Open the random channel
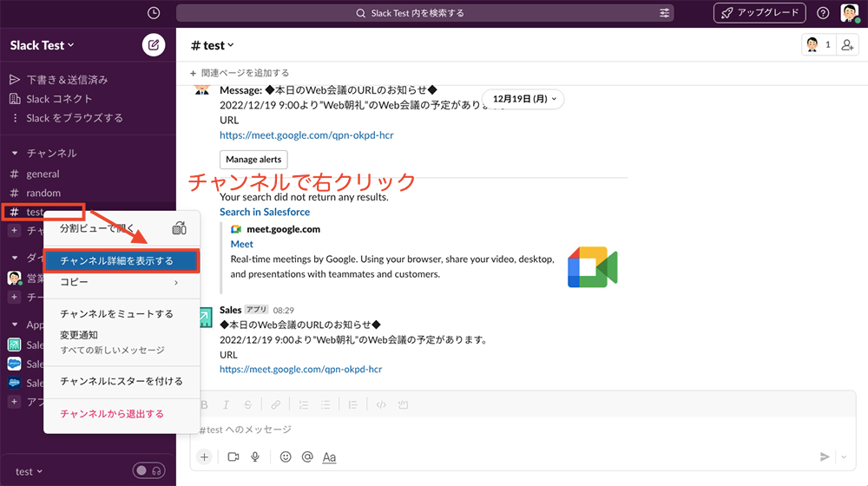The width and height of the screenshot is (868, 486). (x=43, y=194)
